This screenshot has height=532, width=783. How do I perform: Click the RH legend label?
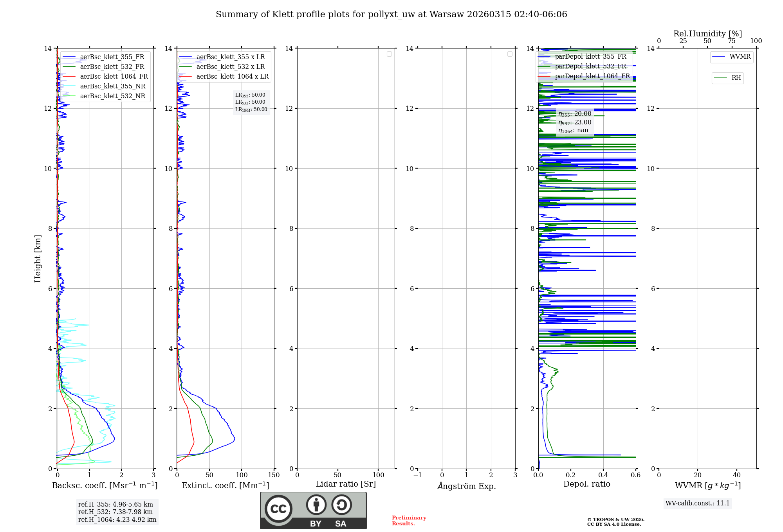(x=736, y=78)
